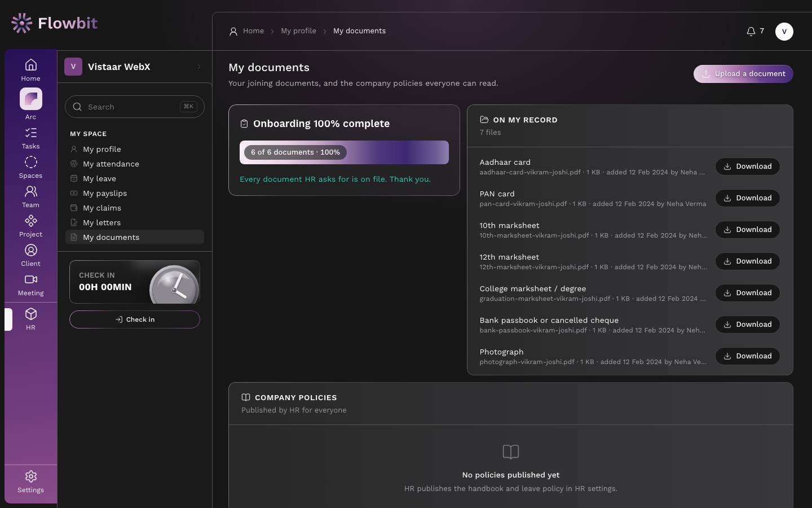The image size is (812, 508).
Task: Download the PAN card file
Action: point(748,198)
